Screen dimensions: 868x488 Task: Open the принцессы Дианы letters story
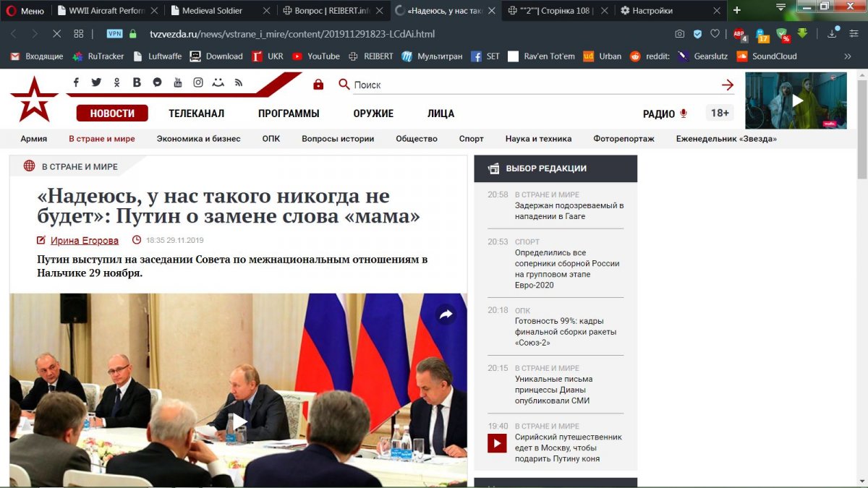click(553, 390)
